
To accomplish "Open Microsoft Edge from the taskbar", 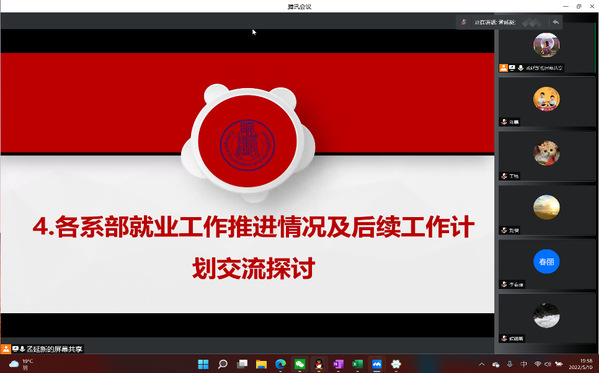I will pos(280,364).
